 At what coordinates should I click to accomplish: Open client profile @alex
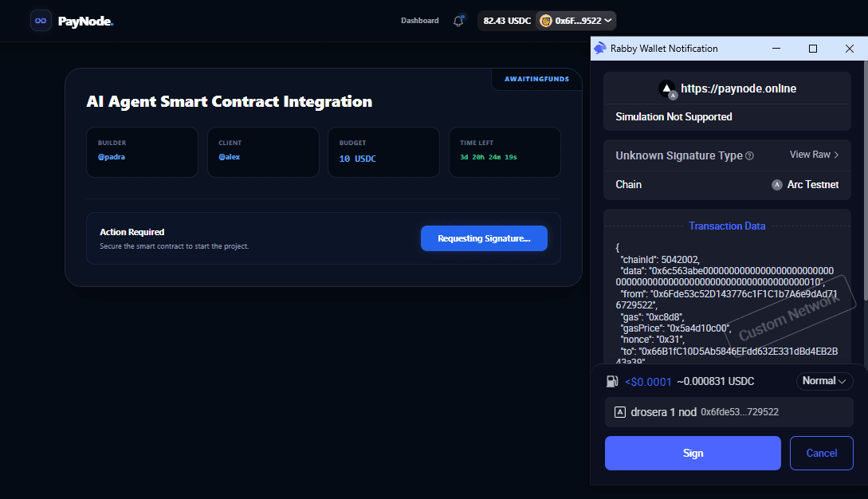point(230,157)
